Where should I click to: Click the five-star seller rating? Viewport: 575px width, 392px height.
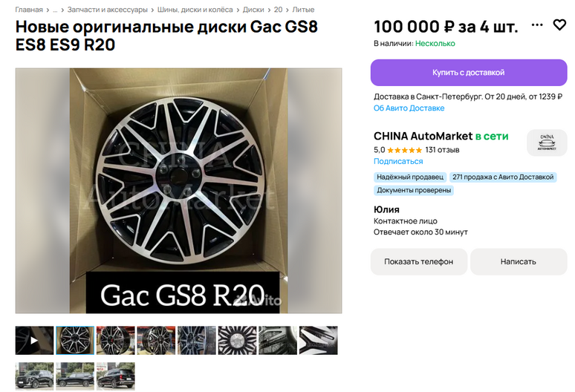pyautogui.click(x=404, y=150)
